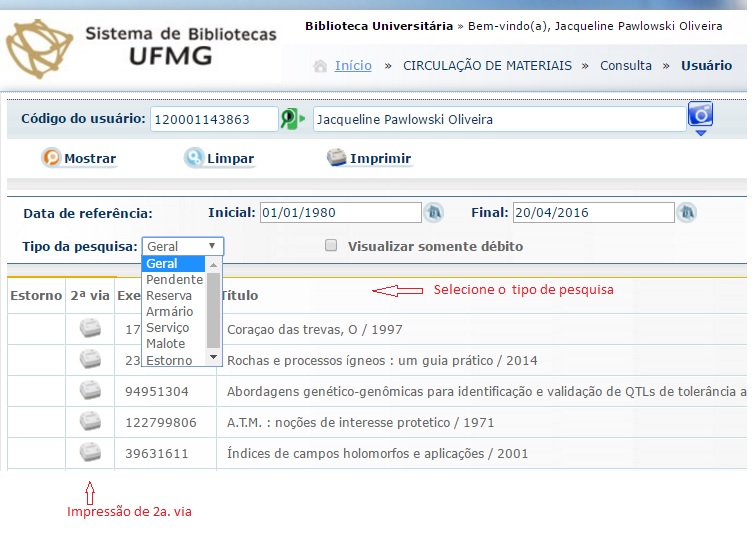Select Pendente in the search type list
The width and height of the screenshot is (756, 560).
tap(174, 280)
